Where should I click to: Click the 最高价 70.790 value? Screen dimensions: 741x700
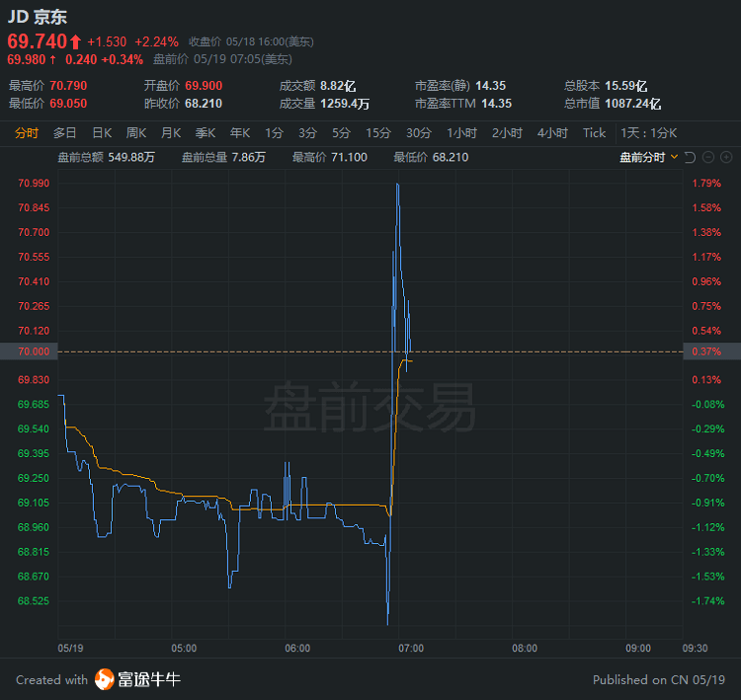(x=68, y=86)
